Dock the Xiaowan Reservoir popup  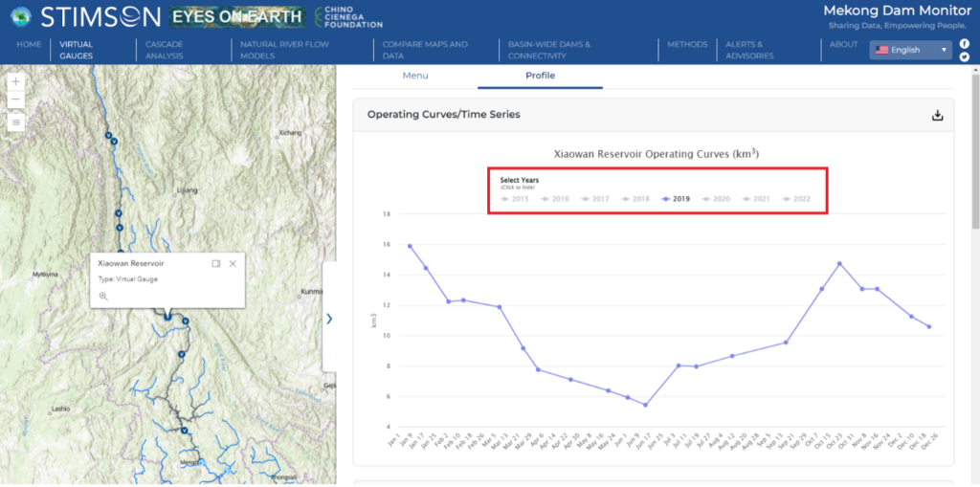(216, 263)
